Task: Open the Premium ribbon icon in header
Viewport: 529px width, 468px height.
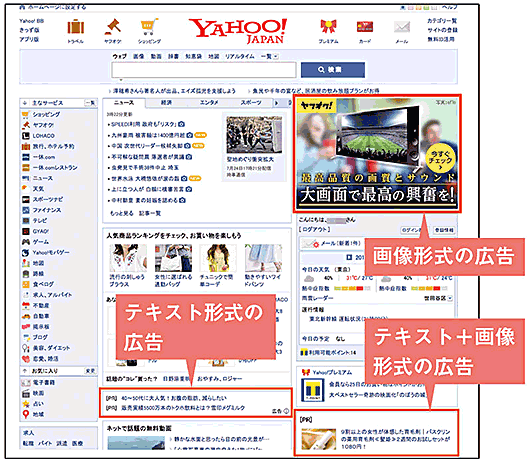Action: click(328, 26)
